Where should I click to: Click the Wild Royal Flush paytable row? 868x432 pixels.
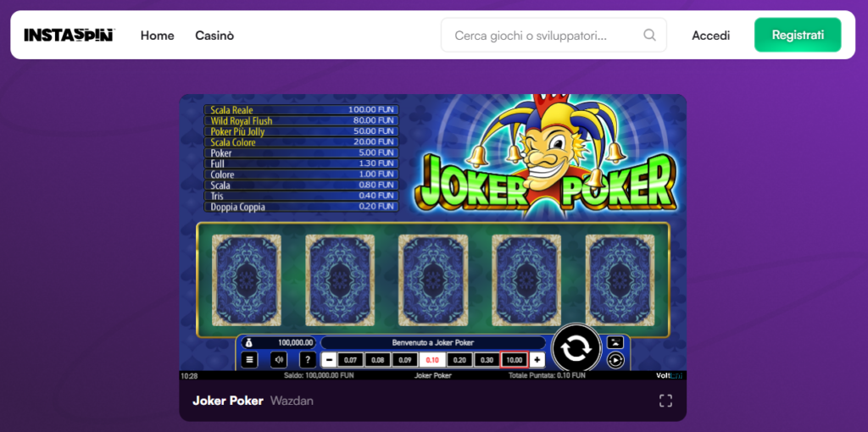301,120
